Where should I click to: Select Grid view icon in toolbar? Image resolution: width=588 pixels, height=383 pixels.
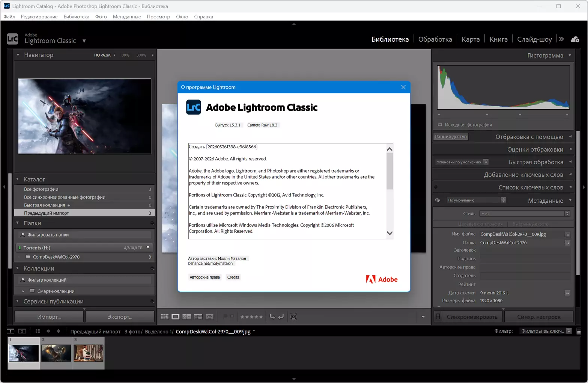coord(164,317)
